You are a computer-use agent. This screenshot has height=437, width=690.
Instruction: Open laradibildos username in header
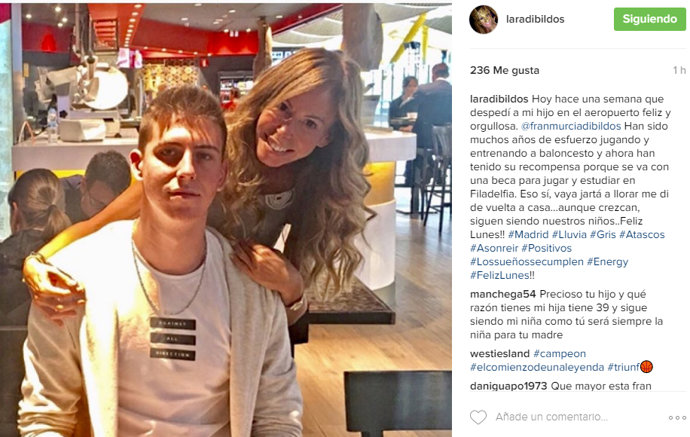tap(535, 19)
